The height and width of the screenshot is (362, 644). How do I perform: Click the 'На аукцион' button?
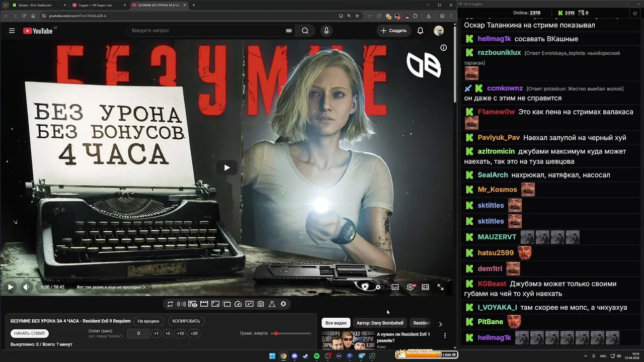pos(148,321)
